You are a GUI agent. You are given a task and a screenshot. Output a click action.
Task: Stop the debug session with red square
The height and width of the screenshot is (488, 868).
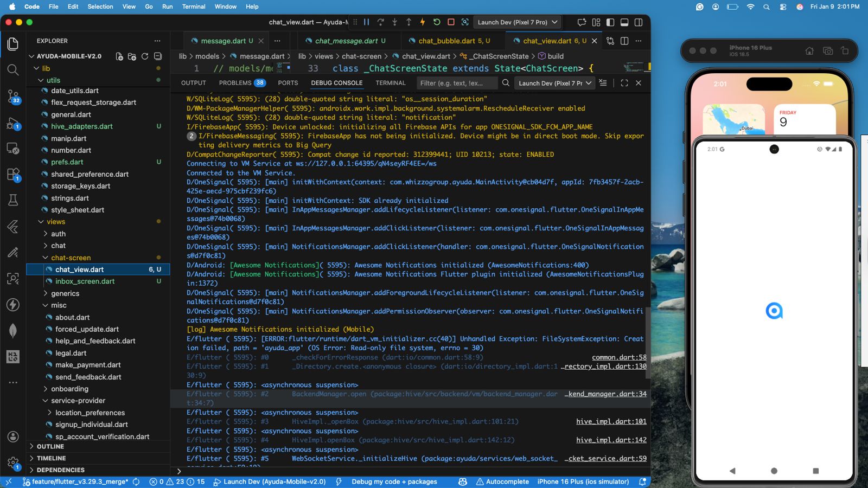coord(451,22)
